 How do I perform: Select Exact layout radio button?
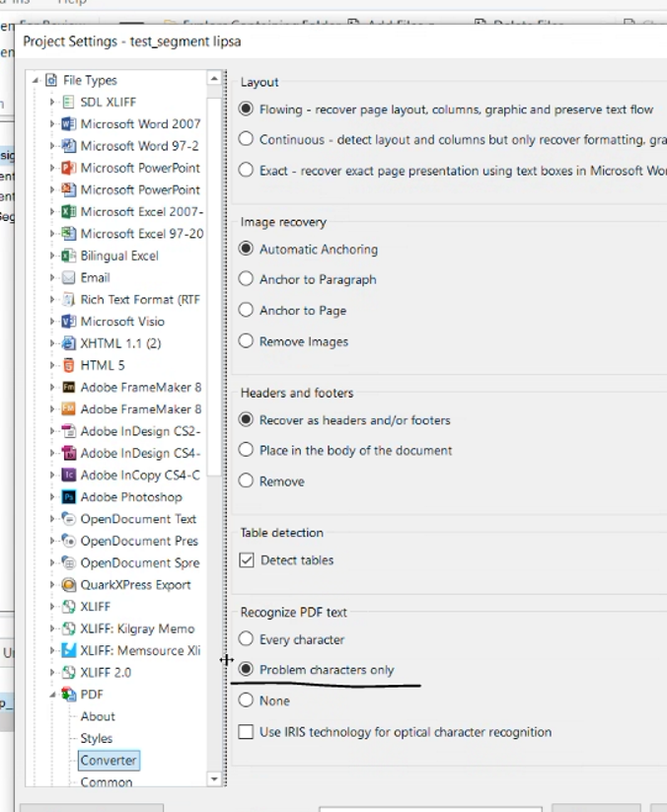(246, 170)
